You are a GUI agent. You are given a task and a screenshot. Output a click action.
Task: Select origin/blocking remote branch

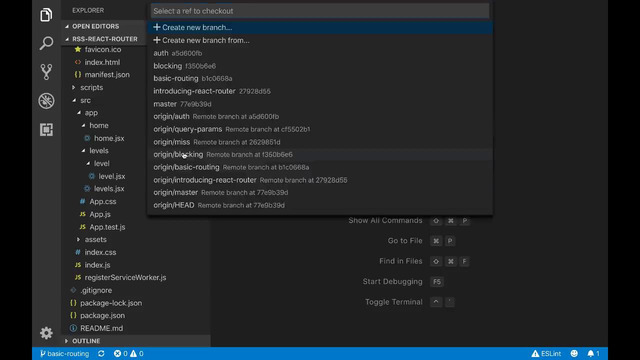click(x=320, y=154)
